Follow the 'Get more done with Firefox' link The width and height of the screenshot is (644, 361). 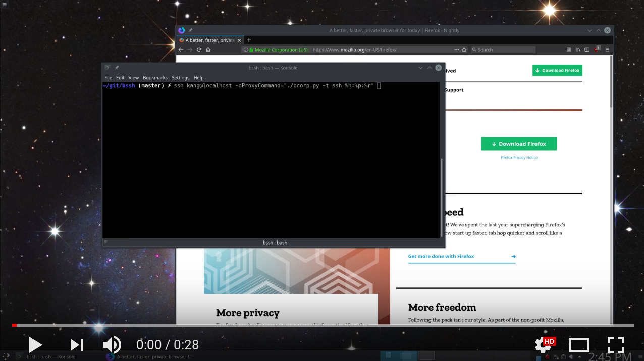pyautogui.click(x=441, y=256)
